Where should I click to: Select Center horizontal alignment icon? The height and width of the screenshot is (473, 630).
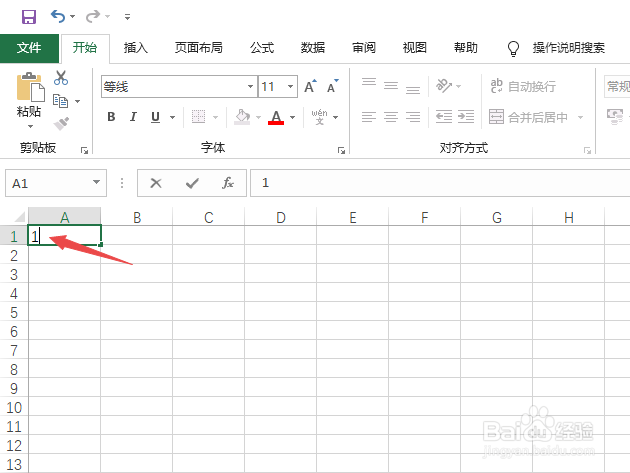391,117
